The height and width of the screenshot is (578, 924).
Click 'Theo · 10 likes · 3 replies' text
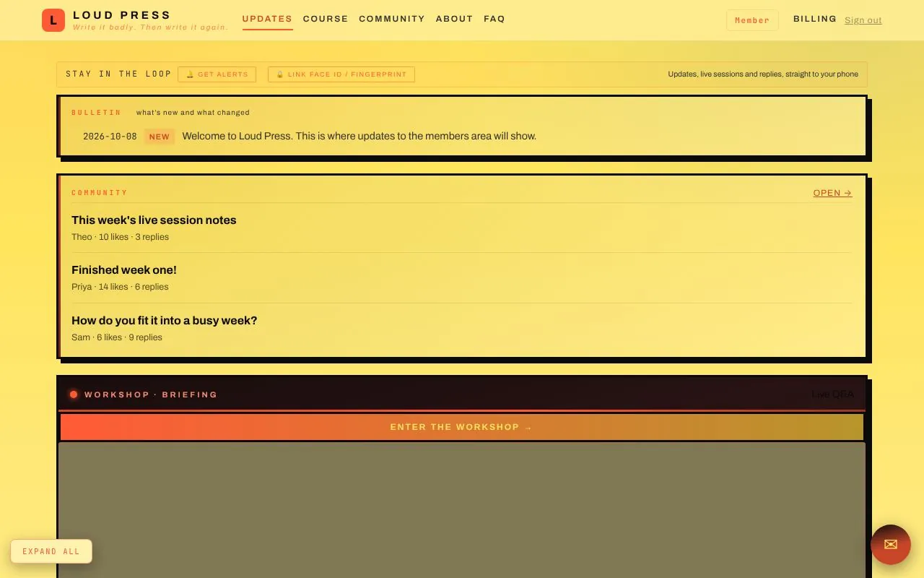[x=121, y=237]
